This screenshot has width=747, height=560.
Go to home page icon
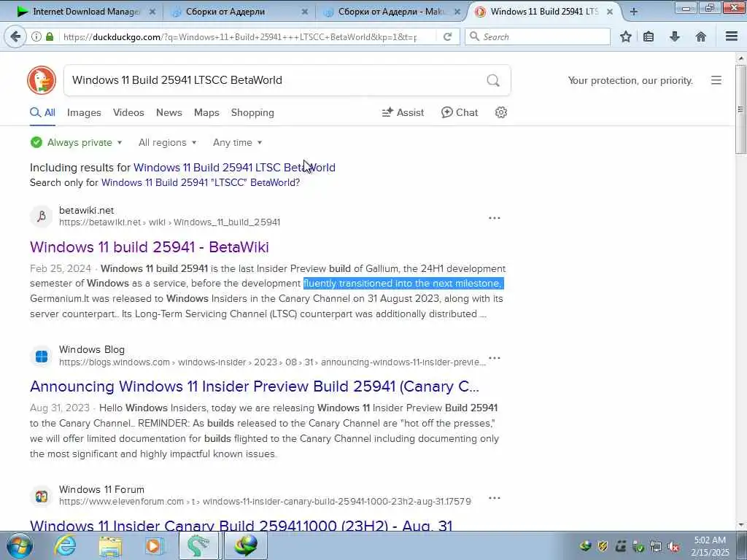click(x=701, y=36)
